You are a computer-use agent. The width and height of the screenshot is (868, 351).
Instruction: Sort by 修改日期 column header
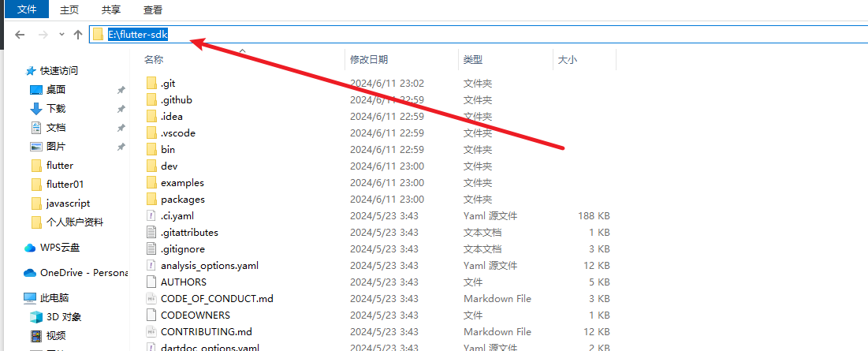[x=369, y=59]
